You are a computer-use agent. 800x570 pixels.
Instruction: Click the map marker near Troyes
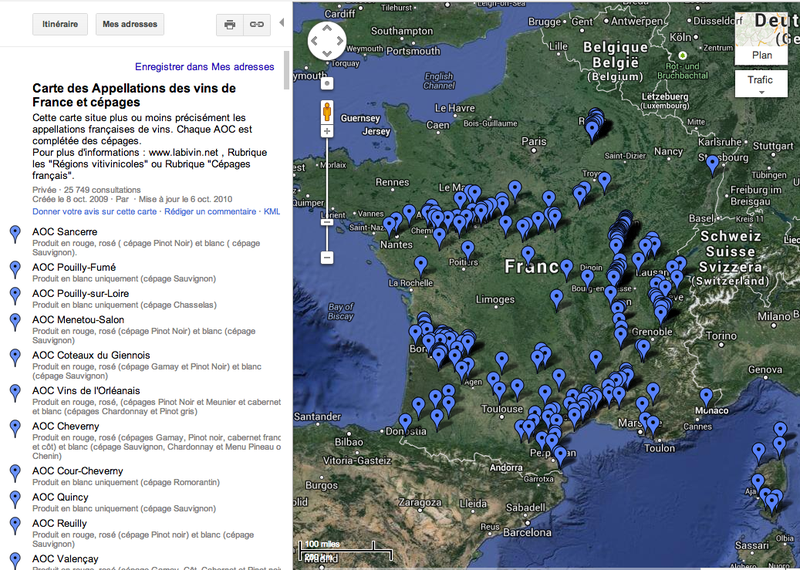coord(605,181)
